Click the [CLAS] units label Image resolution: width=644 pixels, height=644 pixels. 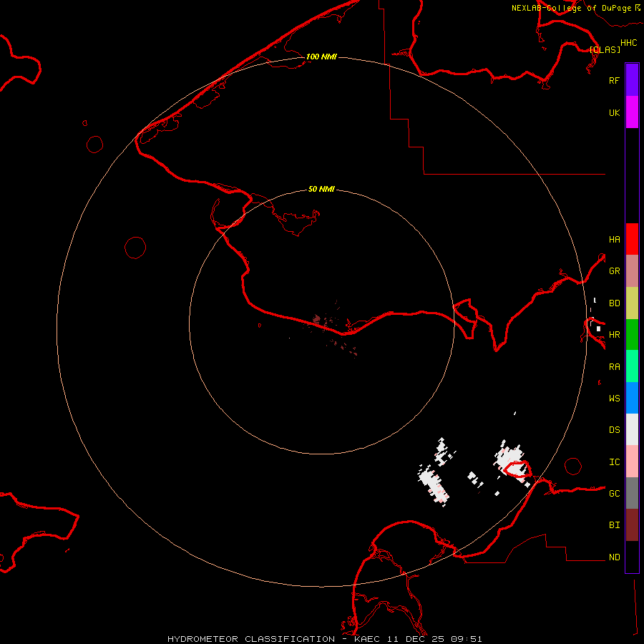605,49
